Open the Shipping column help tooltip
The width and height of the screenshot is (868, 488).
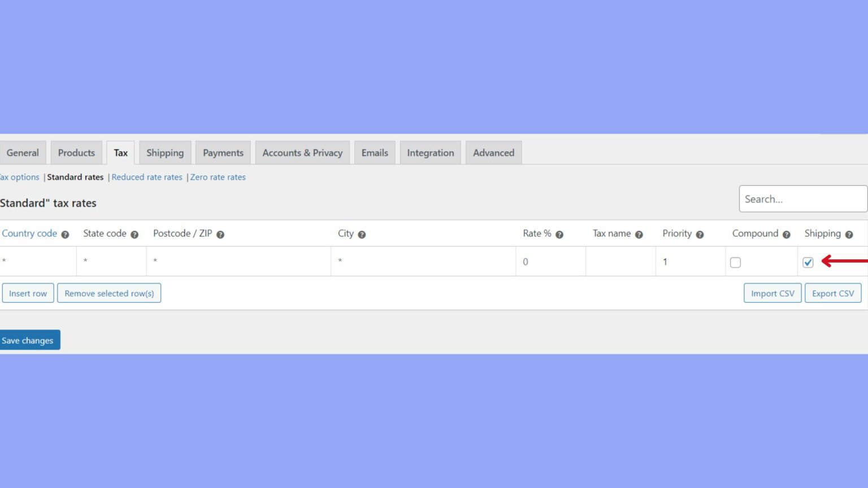tap(849, 233)
